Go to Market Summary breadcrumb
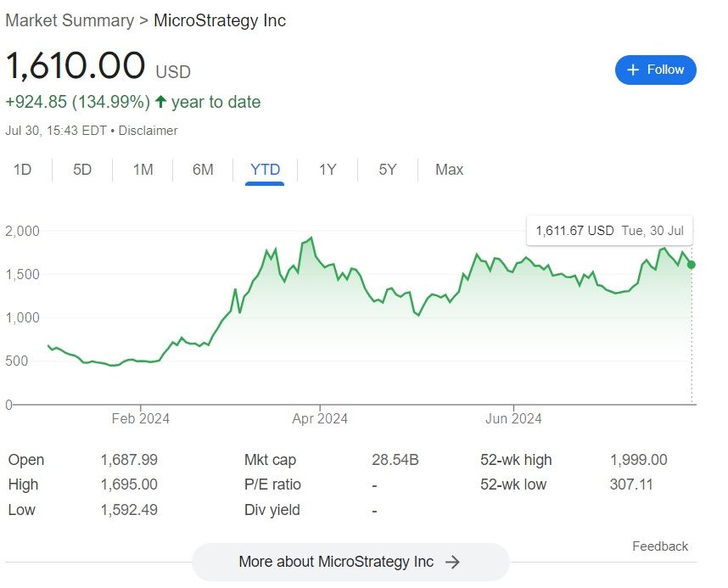 coord(70,20)
